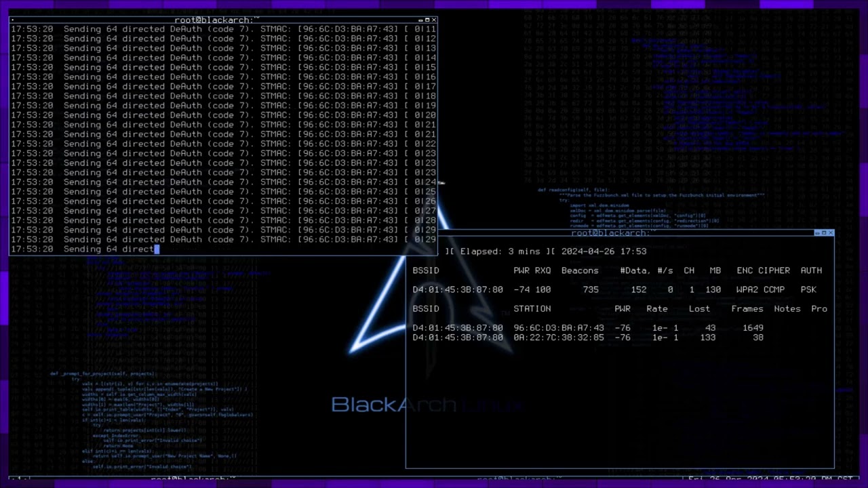
Task: Click the 'Lost' column header
Action: coord(699,308)
